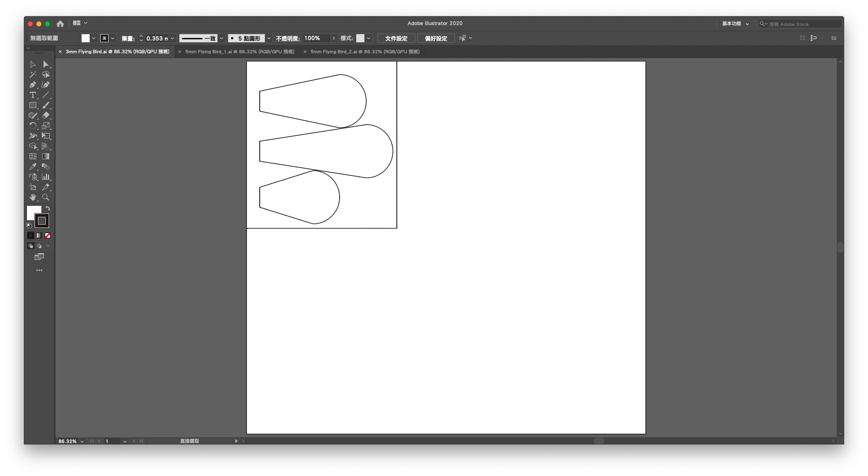The height and width of the screenshot is (476, 868).
Task: Open the 樣式 style dropdown
Action: [x=368, y=38]
